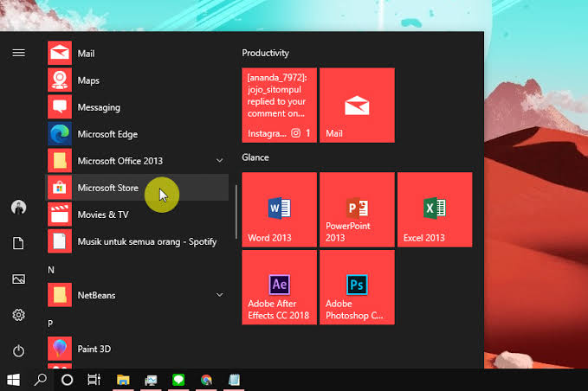Screen dimensions: 588x391
Task: Click the app list scrollbar thumb
Action: tap(236, 212)
